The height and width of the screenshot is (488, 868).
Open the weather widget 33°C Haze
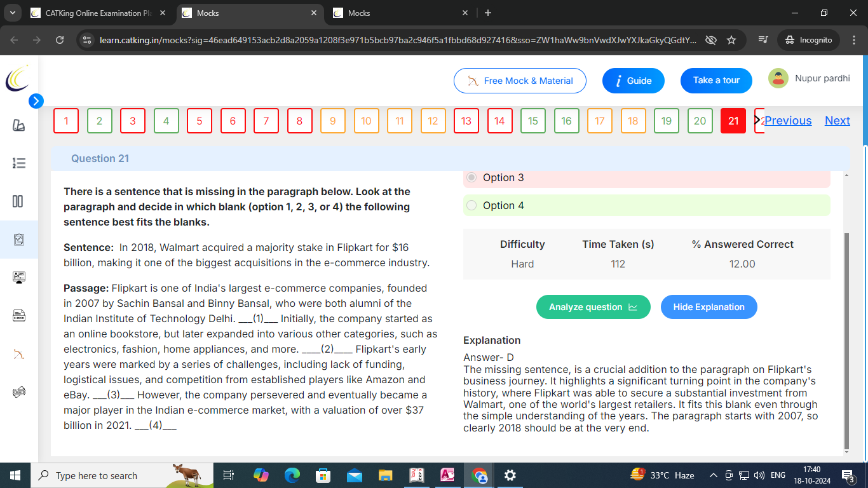(x=662, y=475)
